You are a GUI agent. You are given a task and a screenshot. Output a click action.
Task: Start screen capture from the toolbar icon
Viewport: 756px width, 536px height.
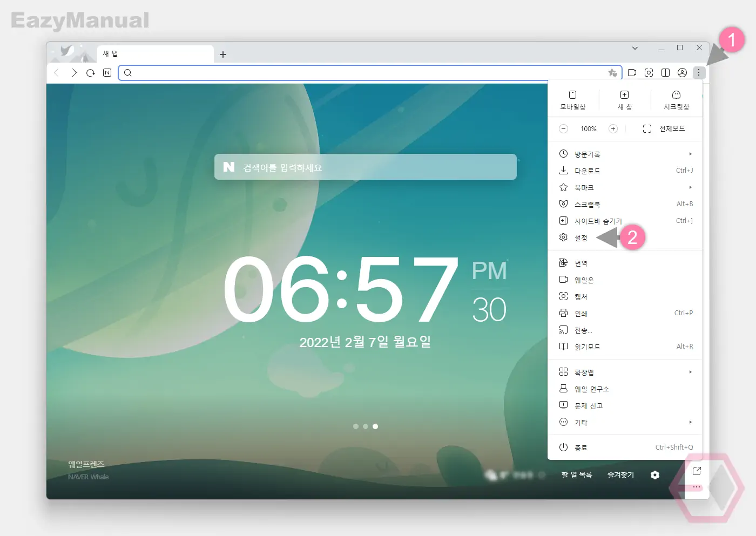point(649,73)
